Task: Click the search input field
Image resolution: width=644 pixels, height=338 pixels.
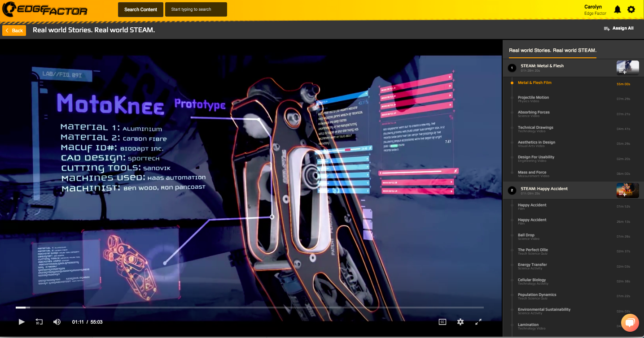Action: click(x=196, y=9)
